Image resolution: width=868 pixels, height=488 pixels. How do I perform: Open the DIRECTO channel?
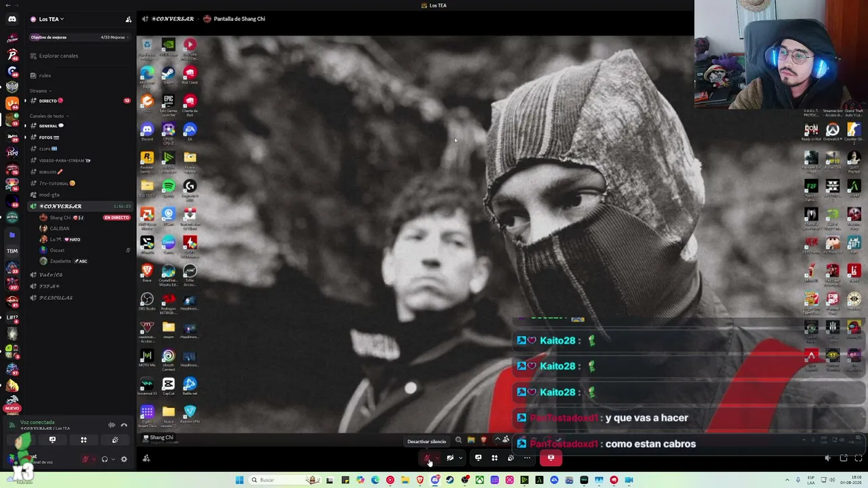point(79,101)
